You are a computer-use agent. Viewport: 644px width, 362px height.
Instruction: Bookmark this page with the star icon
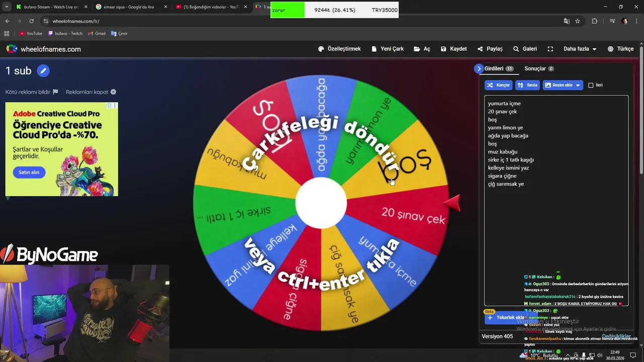(578, 21)
